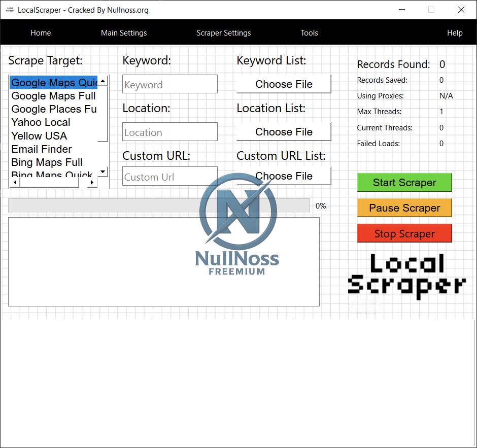This screenshot has height=448, width=477.
Task: Click the right arrow of horizontal list scrollbar
Action: tap(92, 183)
